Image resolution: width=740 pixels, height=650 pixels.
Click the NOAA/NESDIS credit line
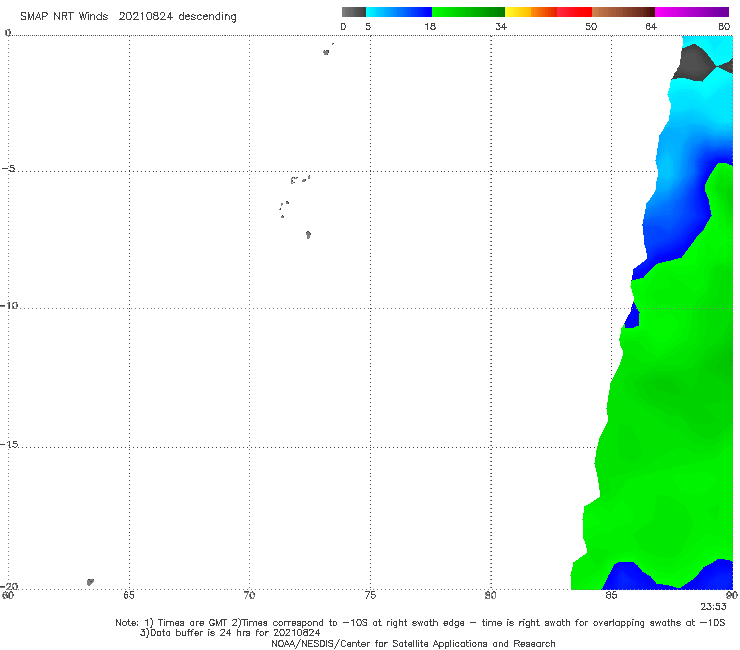(x=413, y=644)
